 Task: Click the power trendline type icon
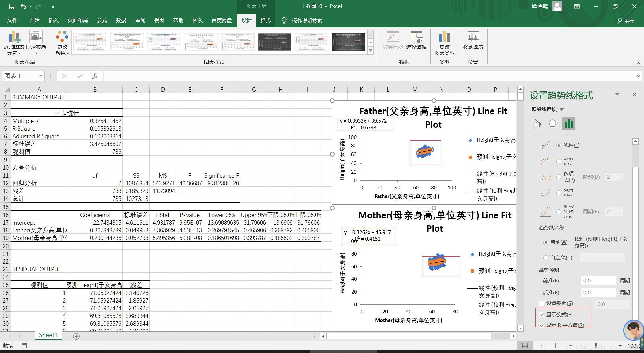click(x=545, y=193)
